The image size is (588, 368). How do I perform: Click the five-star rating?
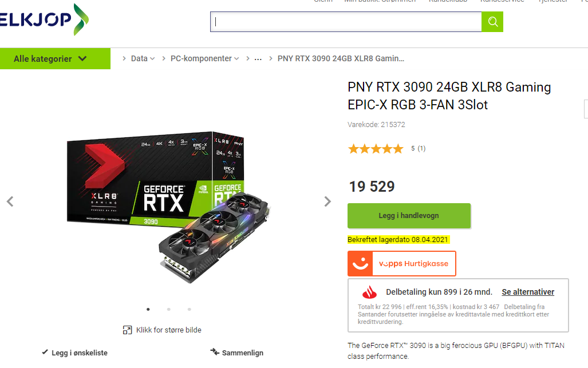pyautogui.click(x=376, y=149)
